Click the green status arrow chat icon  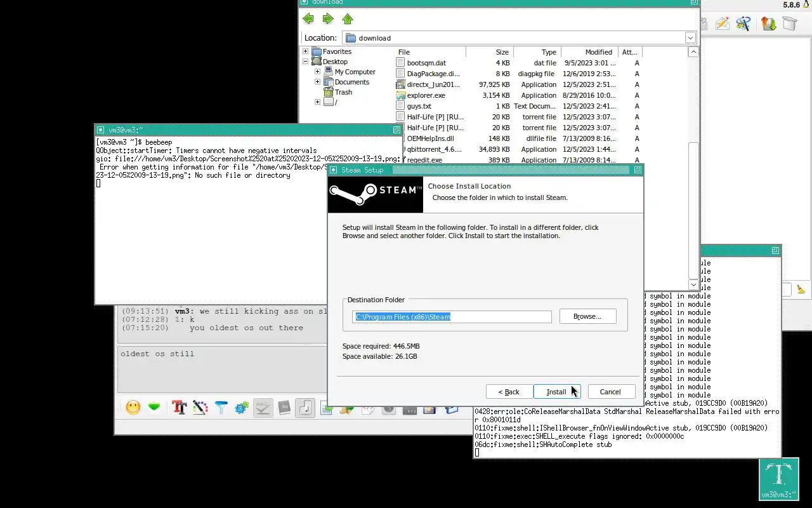[x=154, y=408]
